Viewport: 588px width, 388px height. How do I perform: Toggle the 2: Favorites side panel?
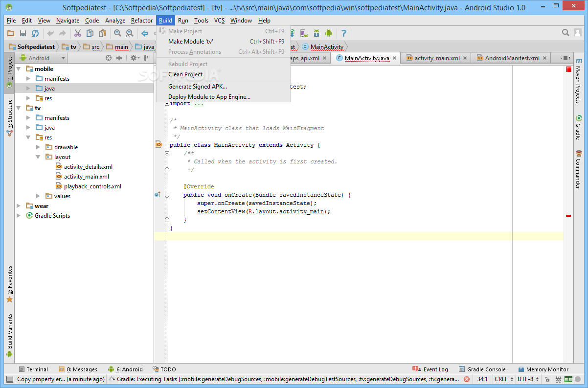[9, 285]
